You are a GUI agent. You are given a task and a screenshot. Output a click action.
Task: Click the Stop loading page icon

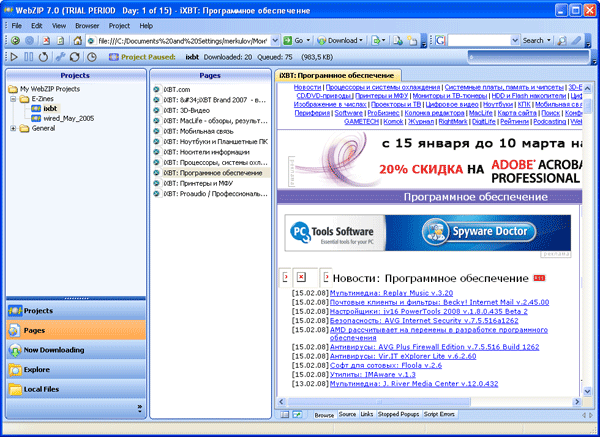coord(46,41)
